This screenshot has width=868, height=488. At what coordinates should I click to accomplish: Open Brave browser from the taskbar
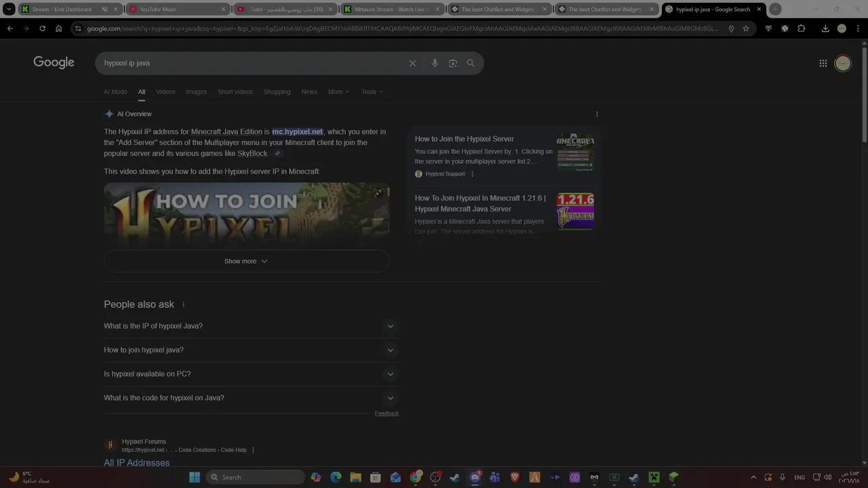coord(515,477)
